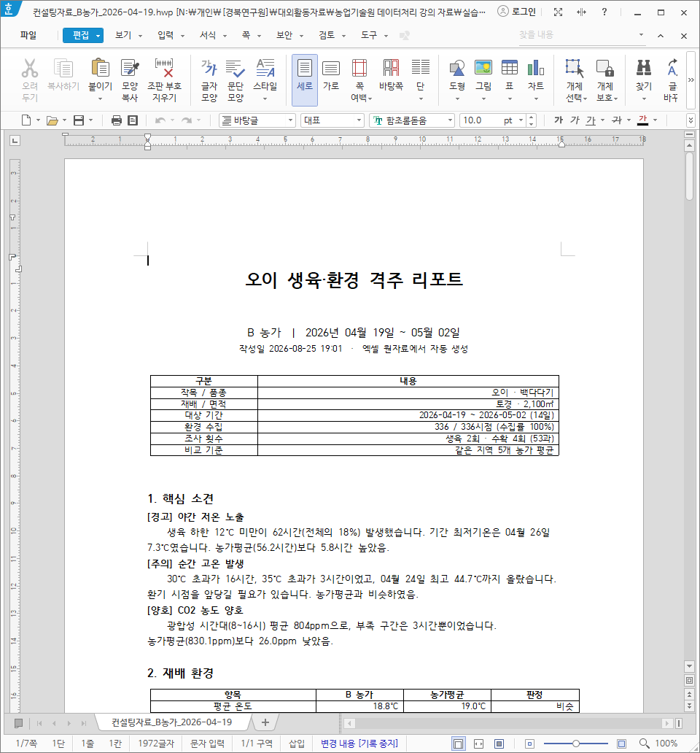The image size is (700, 753).
Task: Click Object Protect (개체 보호) icon
Action: click(x=605, y=69)
